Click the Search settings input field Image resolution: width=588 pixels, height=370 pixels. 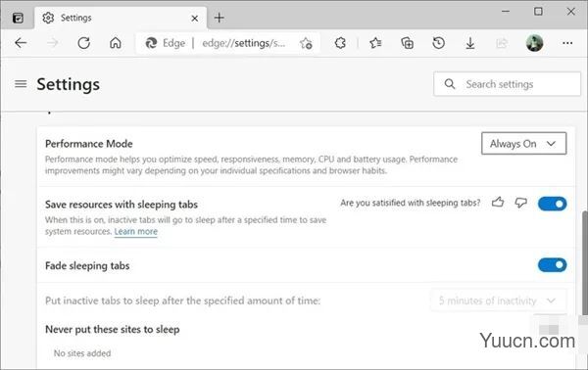click(507, 84)
